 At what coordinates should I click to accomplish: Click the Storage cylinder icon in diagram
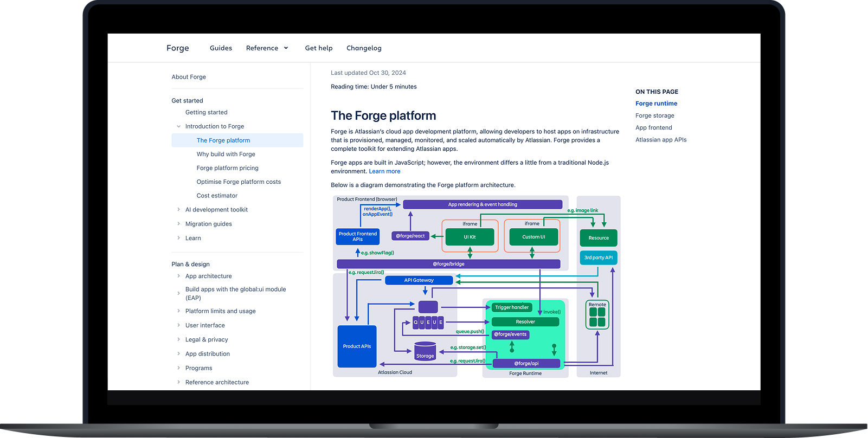pos(425,351)
